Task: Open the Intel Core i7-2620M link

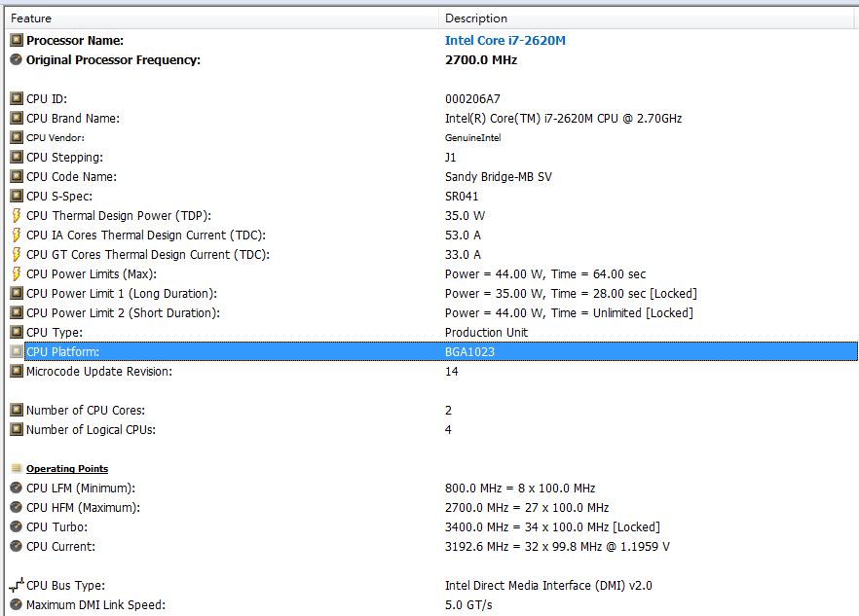Action: pyautogui.click(x=505, y=40)
